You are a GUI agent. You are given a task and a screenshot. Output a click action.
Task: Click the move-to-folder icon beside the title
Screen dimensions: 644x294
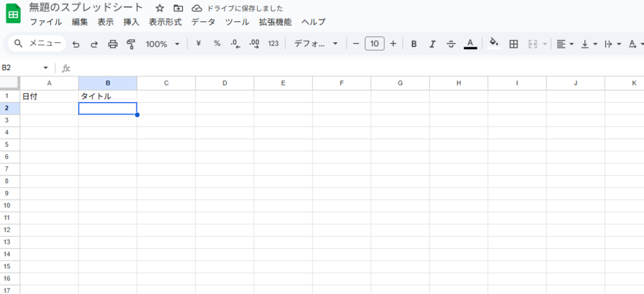point(179,8)
